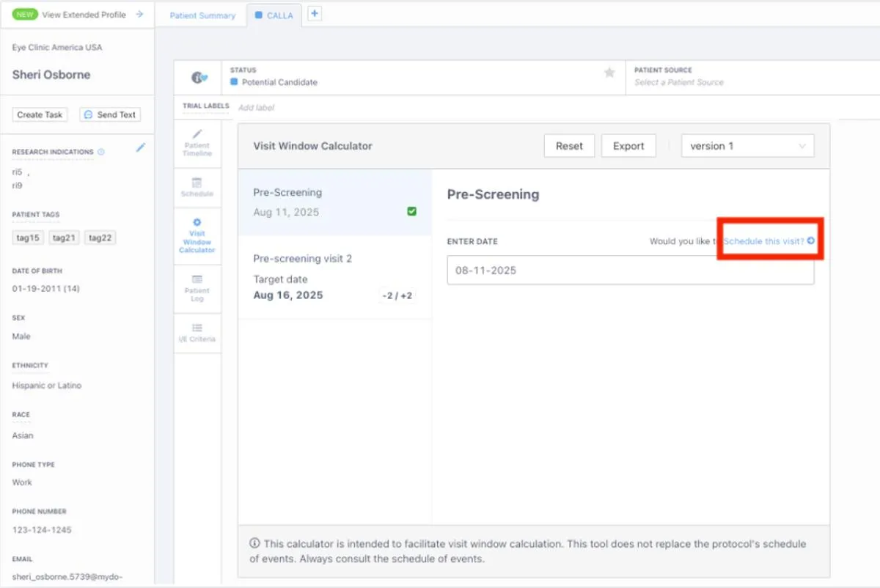Select Visit Window Calculator sidebar icon
Image resolution: width=880 pixels, height=588 pixels.
(x=197, y=235)
